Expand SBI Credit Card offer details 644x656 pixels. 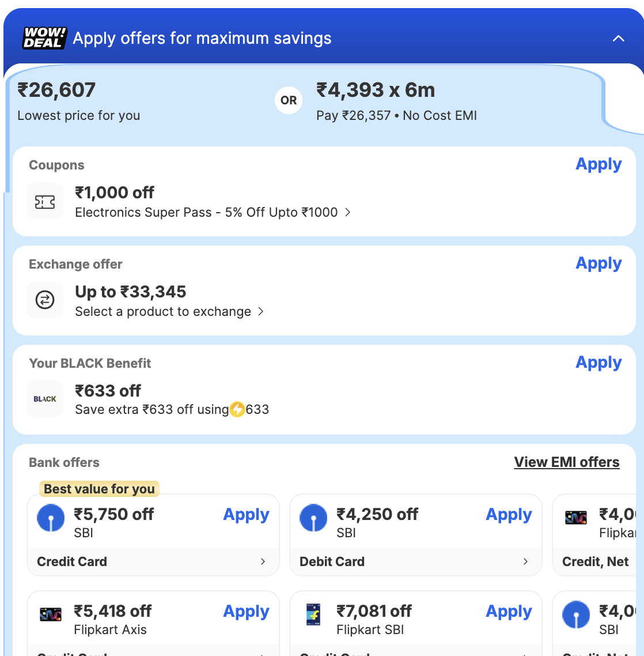pyautogui.click(x=263, y=561)
